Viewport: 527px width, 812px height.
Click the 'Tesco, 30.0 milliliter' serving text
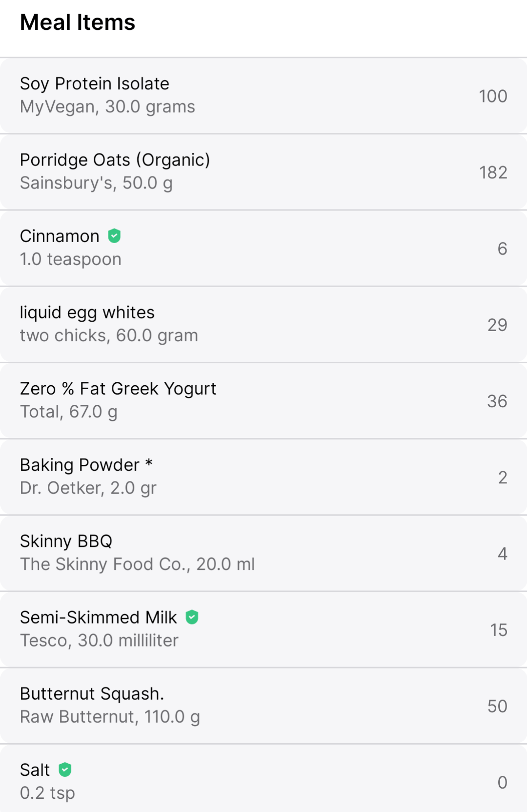99,640
